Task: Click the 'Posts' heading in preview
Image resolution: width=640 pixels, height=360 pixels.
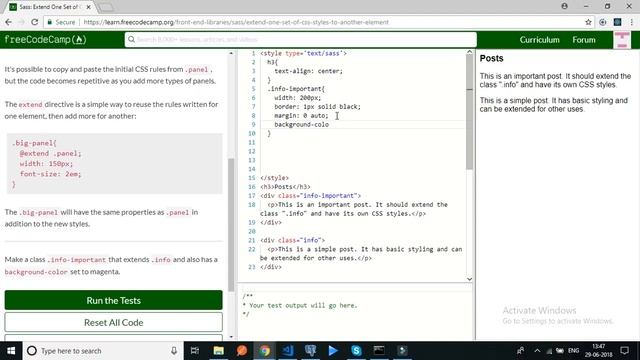Action: click(491, 58)
